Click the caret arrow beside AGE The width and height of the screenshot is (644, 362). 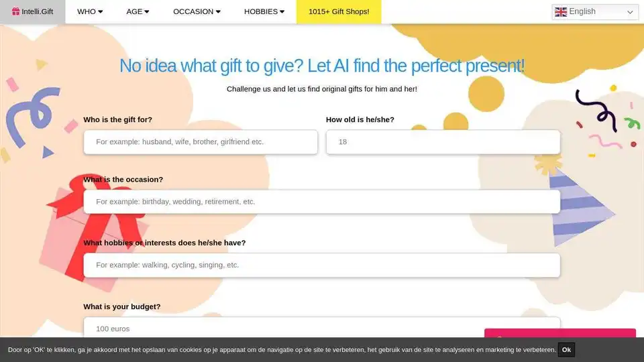coord(147,12)
